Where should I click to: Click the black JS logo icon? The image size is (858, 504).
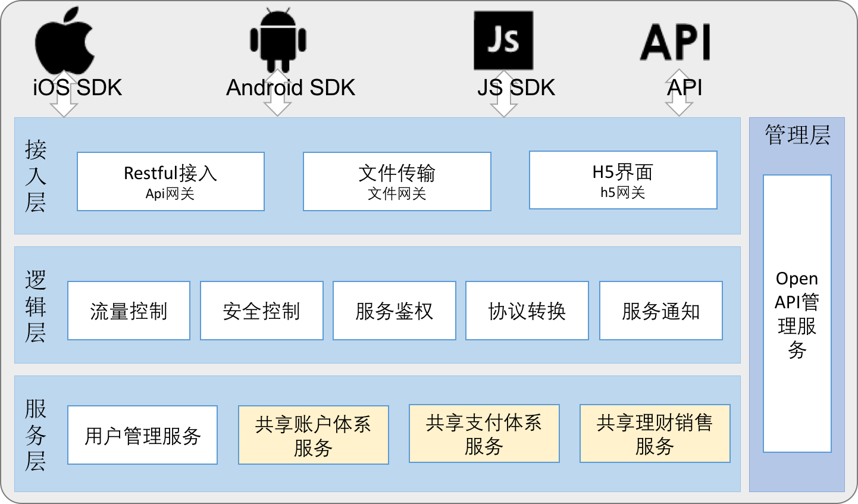(x=503, y=40)
